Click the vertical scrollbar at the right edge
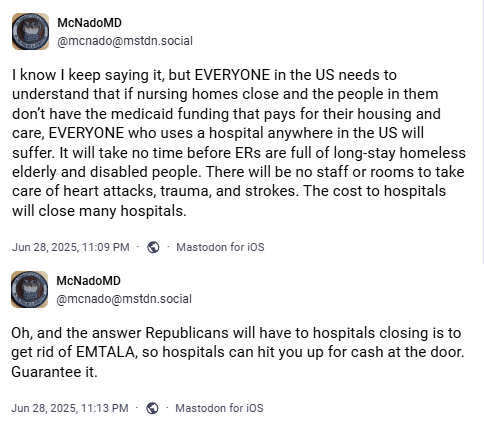 (x=483, y=132)
